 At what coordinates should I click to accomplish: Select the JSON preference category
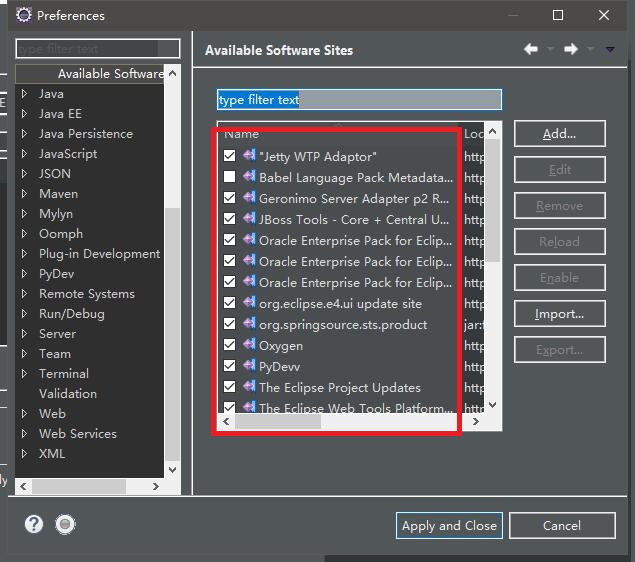click(55, 174)
